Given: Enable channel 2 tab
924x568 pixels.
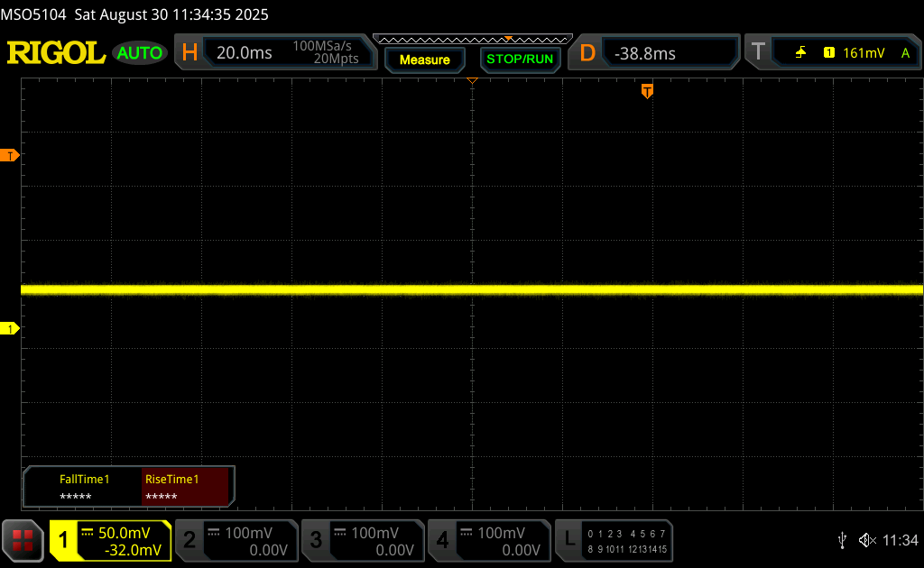Looking at the screenshot, I should tap(189, 540).
